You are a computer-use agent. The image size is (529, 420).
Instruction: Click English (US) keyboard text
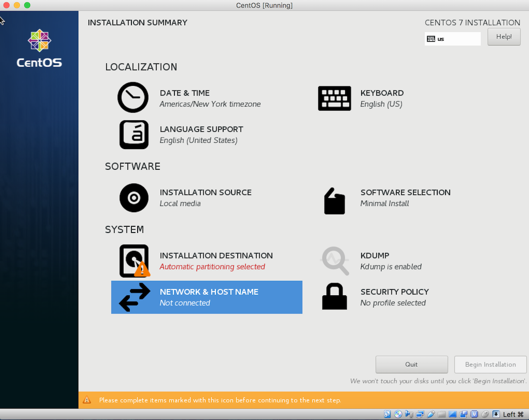(381, 104)
